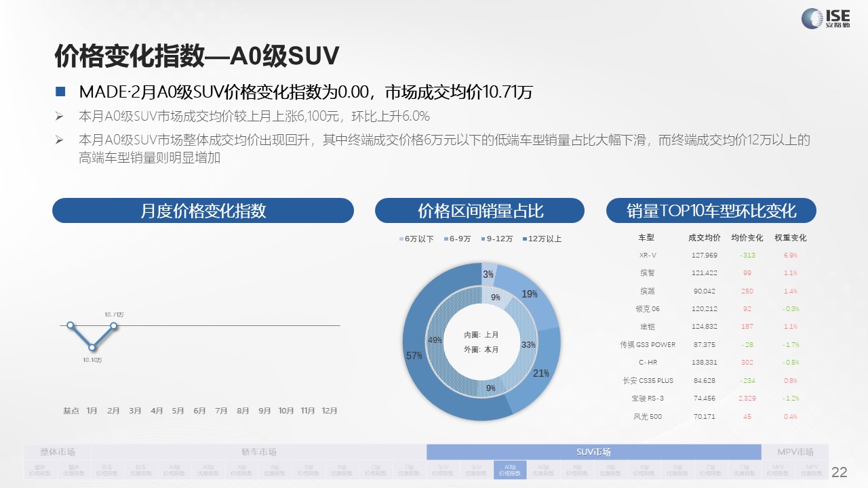This screenshot has height=488, width=868.
Task: Select the 10.10万 low point marker
Action: (92, 348)
